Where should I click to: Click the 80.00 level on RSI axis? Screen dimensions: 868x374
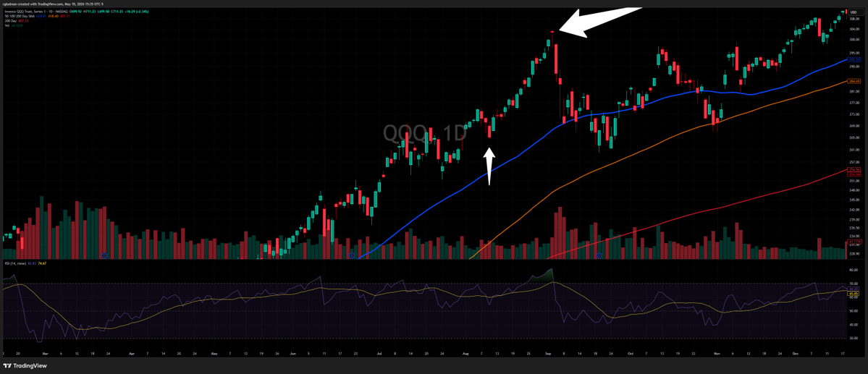pos(854,270)
